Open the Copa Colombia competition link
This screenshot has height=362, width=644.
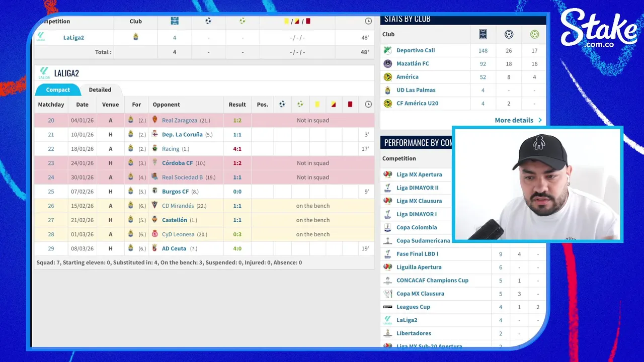(x=417, y=227)
